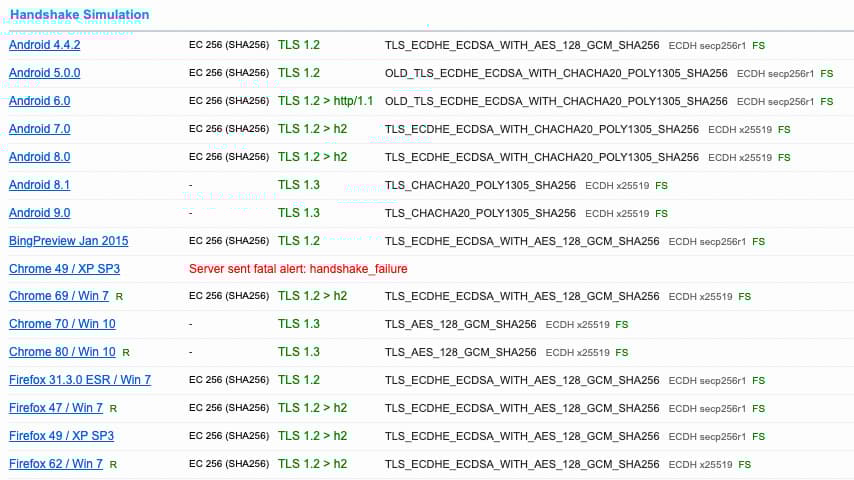854x480 pixels.
Task: Click the TLS 1.2 protocol for Android 4.4.2
Action: pos(299,45)
